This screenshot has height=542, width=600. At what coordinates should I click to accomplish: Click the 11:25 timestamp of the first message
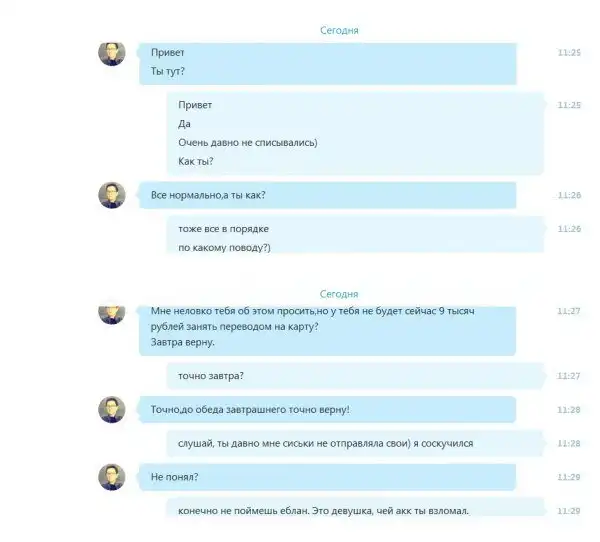(x=569, y=52)
